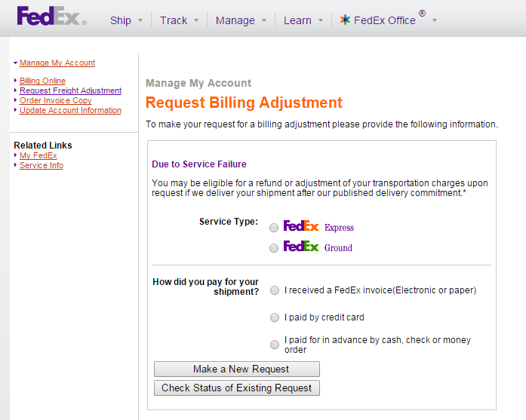Screen dimensions: 526x420
Task: Expand the Ship dropdown arrow
Action: tap(140, 20)
